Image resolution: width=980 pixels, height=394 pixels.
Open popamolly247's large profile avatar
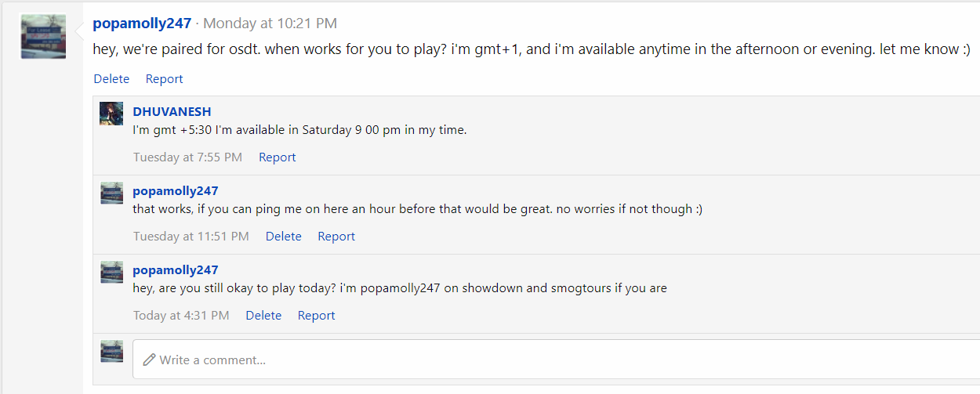pyautogui.click(x=43, y=36)
